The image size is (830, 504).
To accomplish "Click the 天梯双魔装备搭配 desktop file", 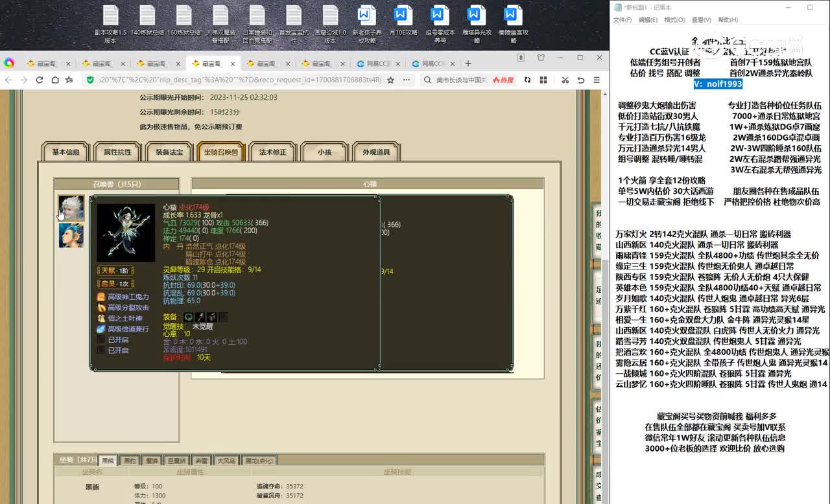I will [220, 25].
